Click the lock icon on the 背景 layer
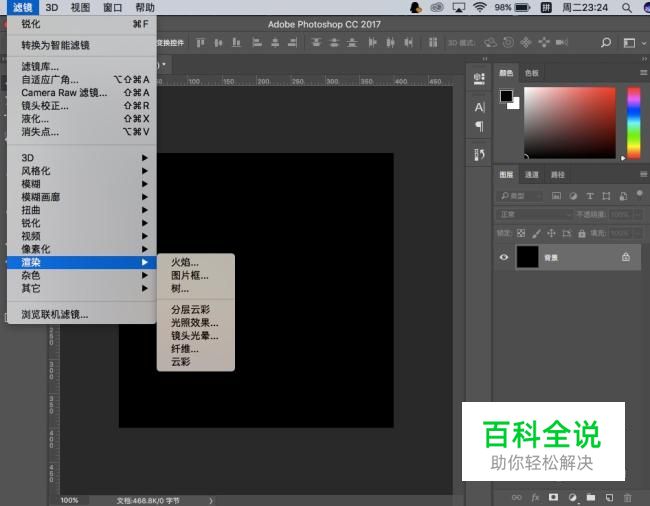 point(626,257)
